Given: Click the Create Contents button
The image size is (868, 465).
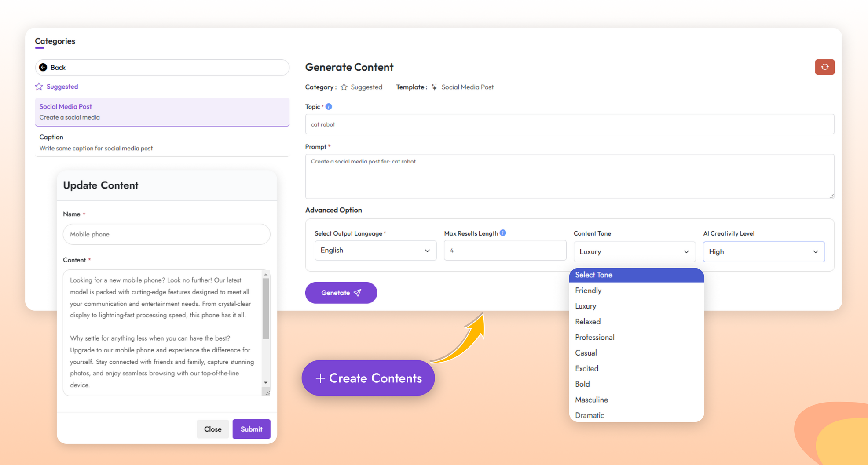Looking at the screenshot, I should pyautogui.click(x=368, y=378).
